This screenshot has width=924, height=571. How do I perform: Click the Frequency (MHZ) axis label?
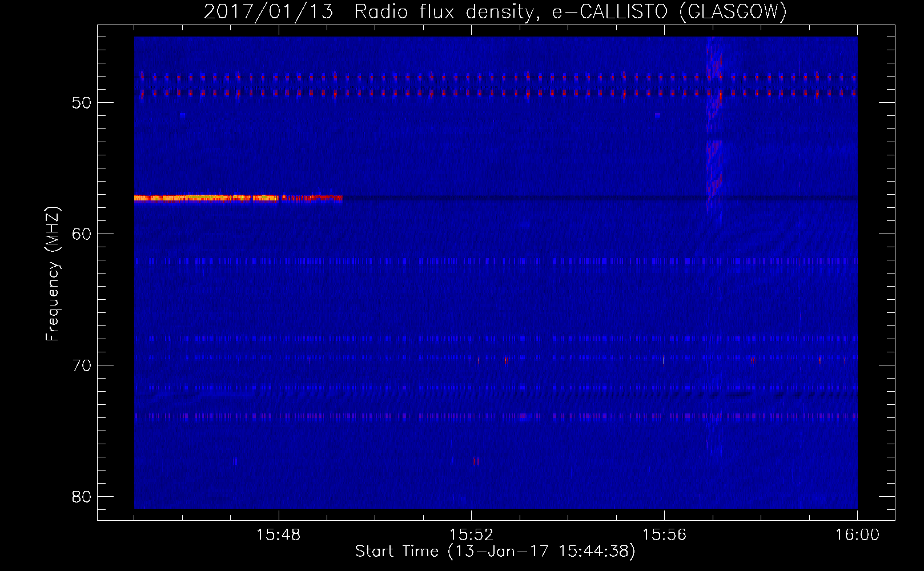(53, 274)
